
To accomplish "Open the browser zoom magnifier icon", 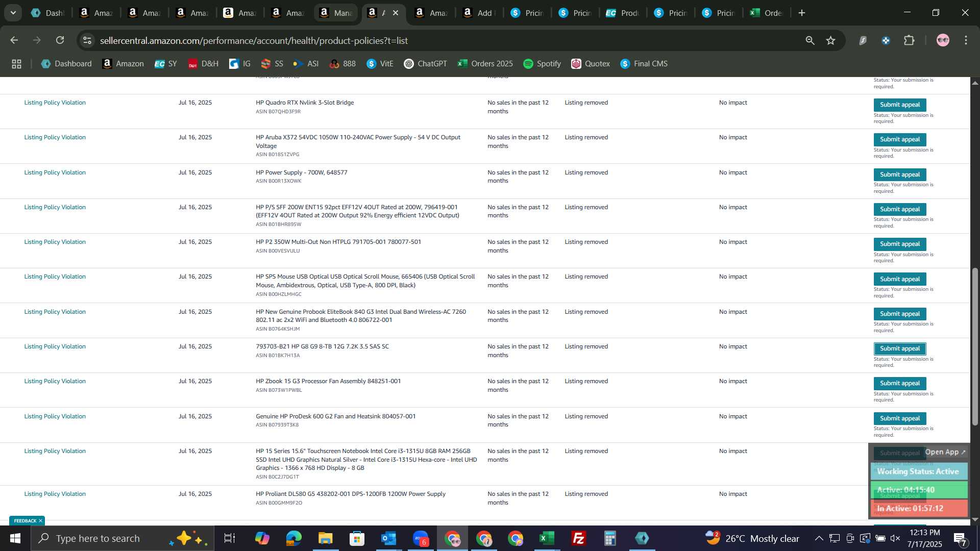I will tap(810, 40).
